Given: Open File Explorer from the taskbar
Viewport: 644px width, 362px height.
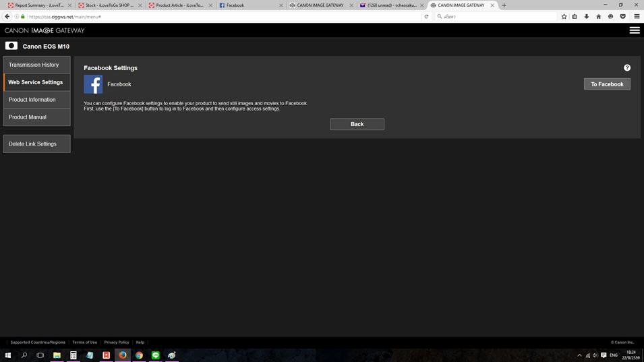Looking at the screenshot, I should click(57, 355).
